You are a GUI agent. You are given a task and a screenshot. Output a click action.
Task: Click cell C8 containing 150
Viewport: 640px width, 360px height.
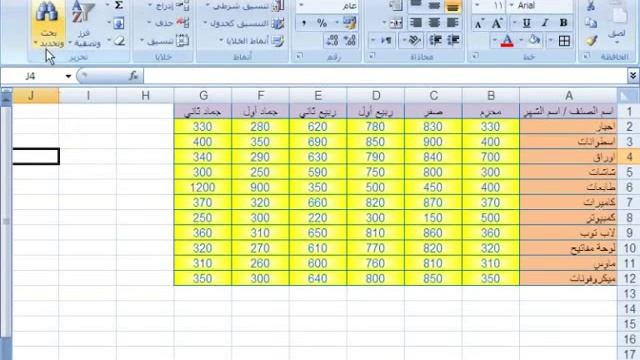433,218
